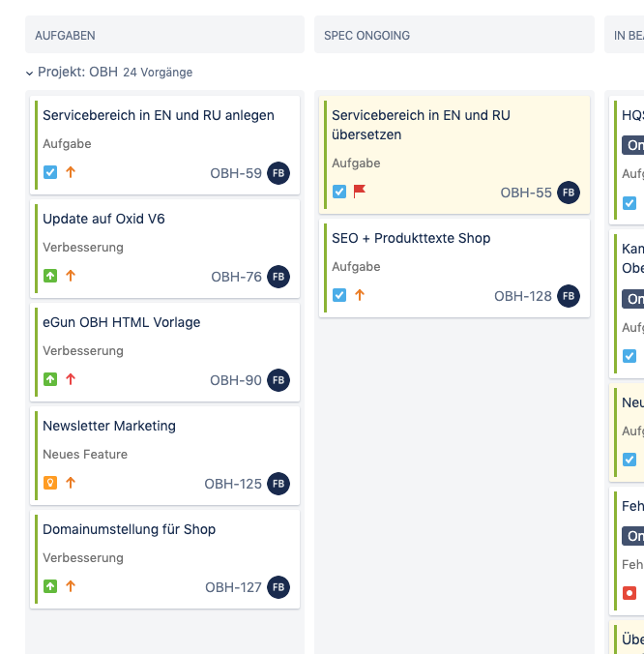Click the blue task checkbox icon on OBH-55
This screenshot has height=654, width=644.
(339, 192)
